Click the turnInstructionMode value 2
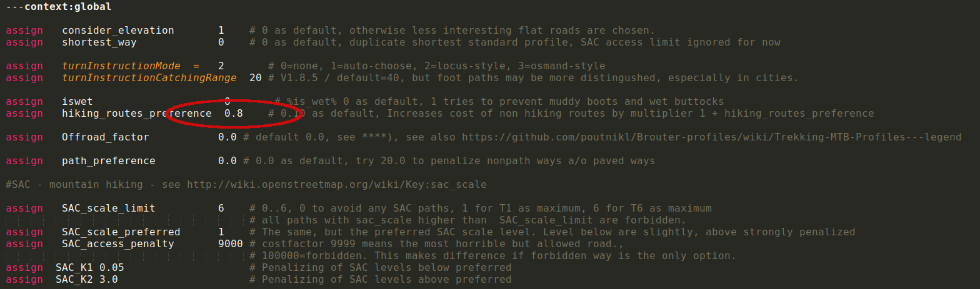This screenshot has height=289, width=980. click(221, 66)
